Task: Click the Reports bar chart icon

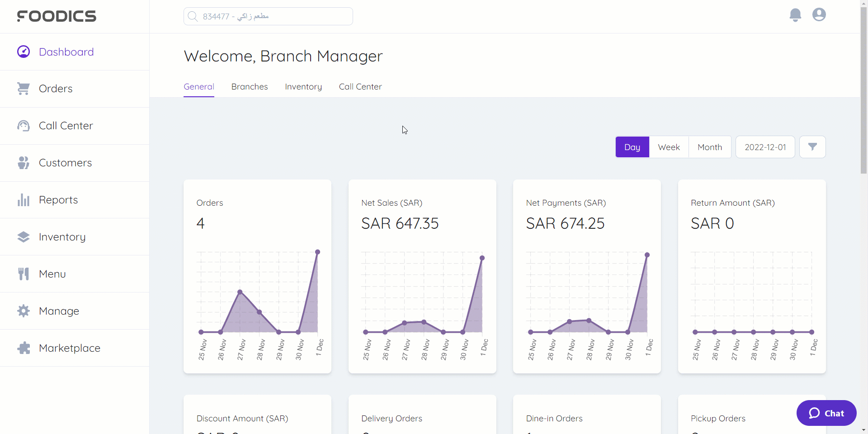Action: click(24, 200)
